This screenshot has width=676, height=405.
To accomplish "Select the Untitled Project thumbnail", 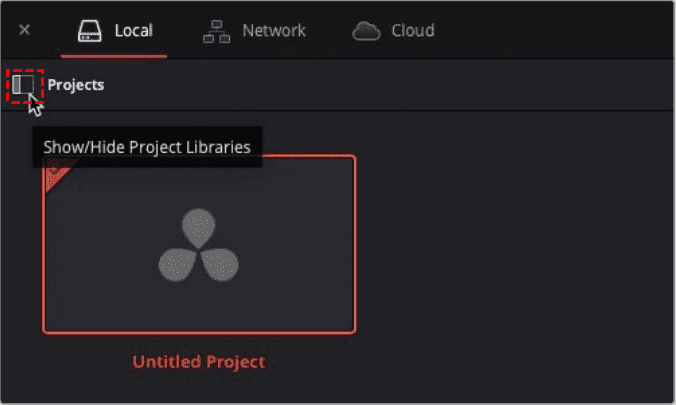I will click(x=199, y=244).
